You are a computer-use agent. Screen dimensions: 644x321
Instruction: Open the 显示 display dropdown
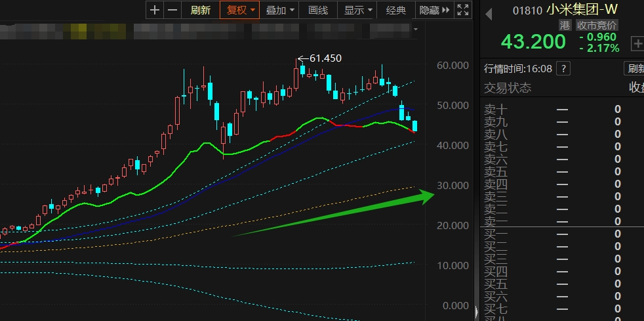(x=357, y=10)
